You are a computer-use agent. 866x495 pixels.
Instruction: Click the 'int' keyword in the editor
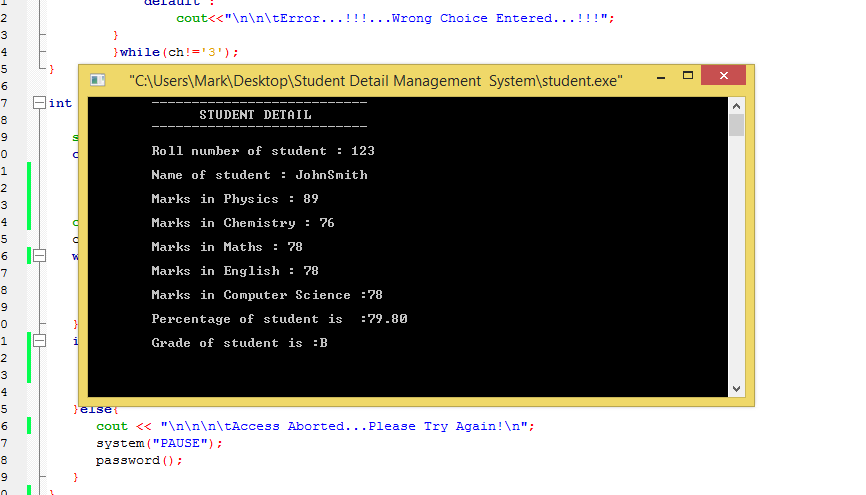click(60, 103)
